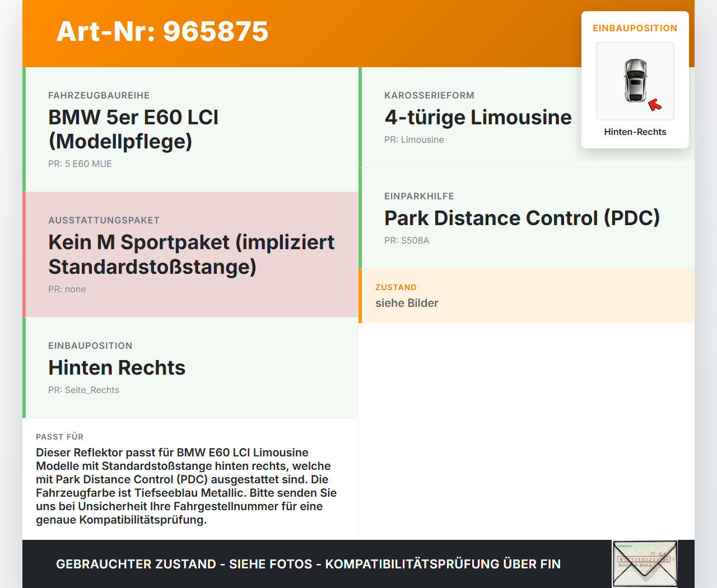Click the Fahrgestell-Nr. label on the envelope graphic
717x588 pixels.
625,546
